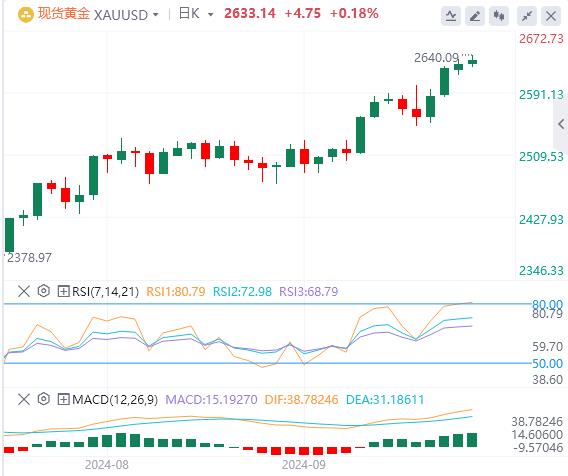
Task: Click the 2640.09 high price label
Action: [x=436, y=58]
